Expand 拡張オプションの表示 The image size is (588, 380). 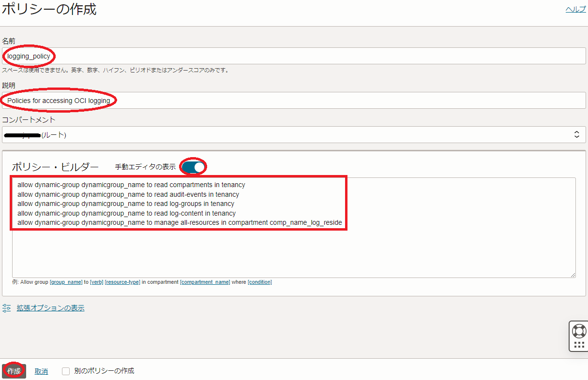[x=50, y=308]
